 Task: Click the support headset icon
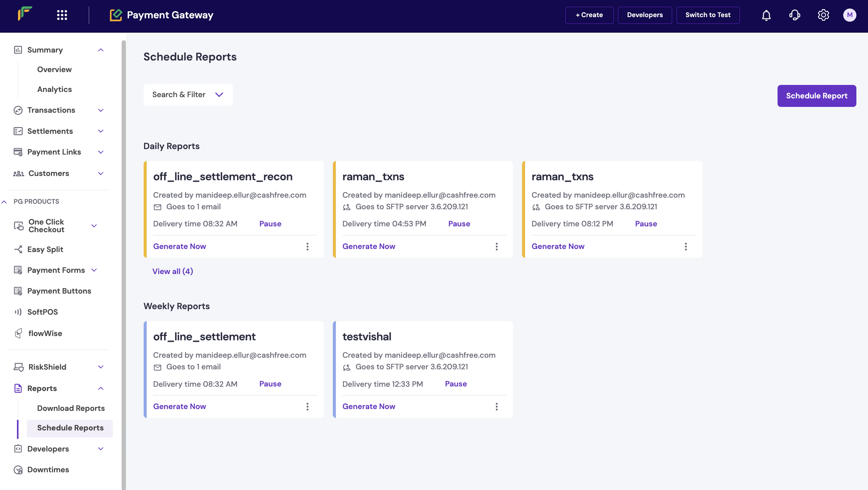pyautogui.click(x=795, y=15)
